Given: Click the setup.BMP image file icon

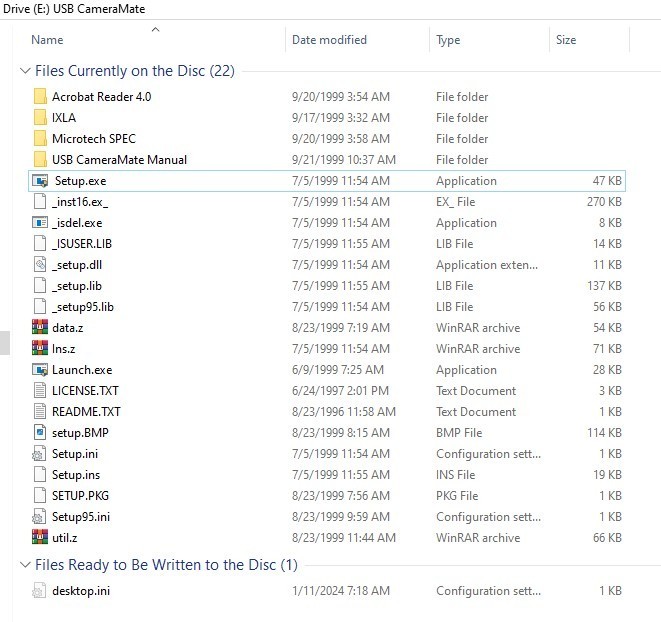Looking at the screenshot, I should coord(40,433).
